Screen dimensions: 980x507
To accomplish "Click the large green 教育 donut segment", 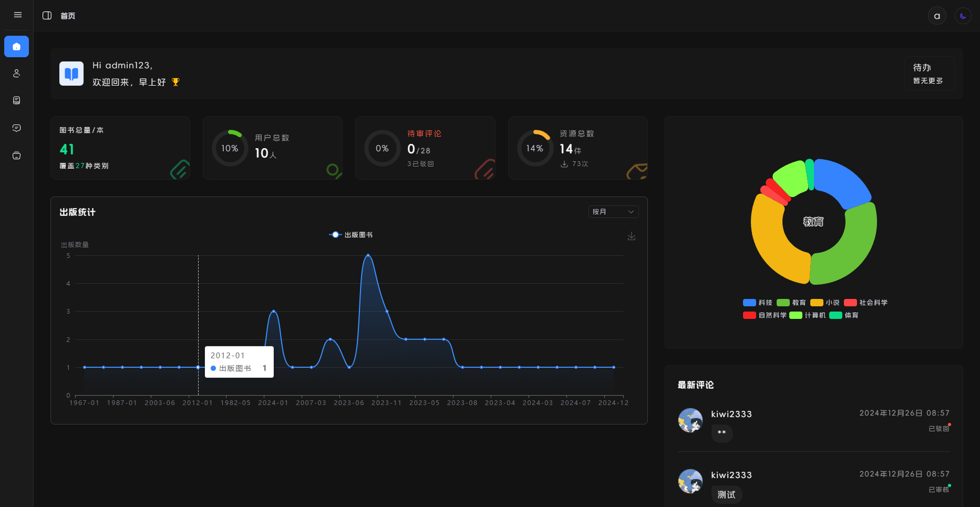I will pos(850,247).
